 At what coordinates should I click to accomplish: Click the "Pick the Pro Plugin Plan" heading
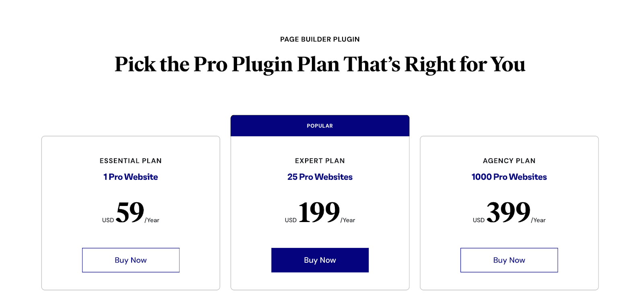(320, 64)
